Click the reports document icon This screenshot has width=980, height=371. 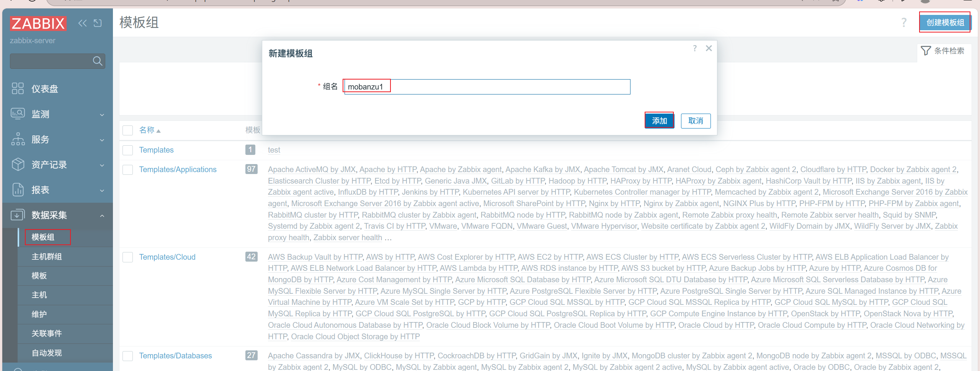point(18,189)
